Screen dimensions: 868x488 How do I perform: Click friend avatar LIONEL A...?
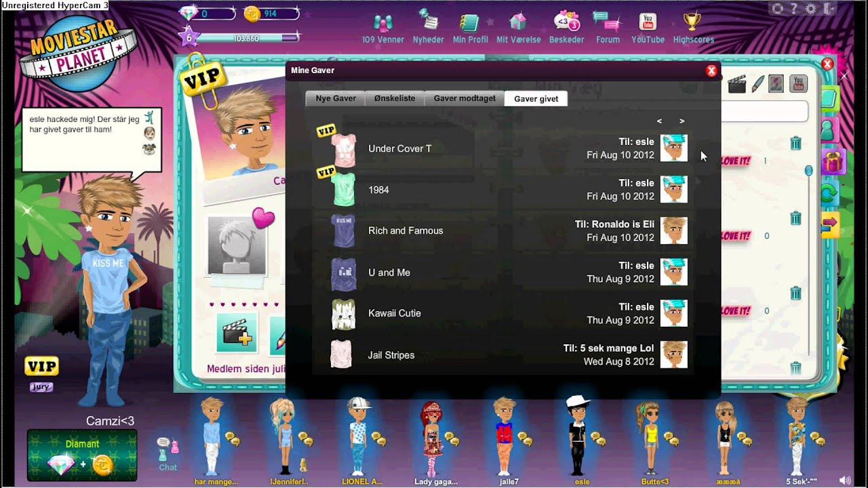tap(359, 436)
